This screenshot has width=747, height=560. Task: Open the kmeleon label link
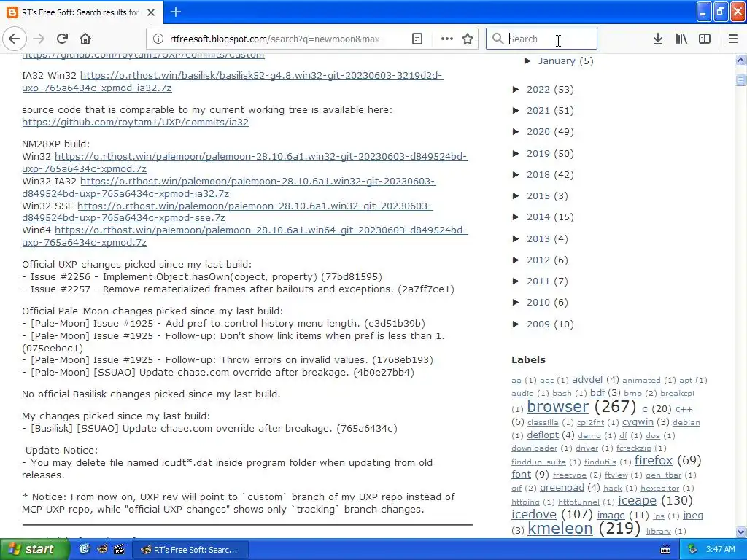coord(560,528)
